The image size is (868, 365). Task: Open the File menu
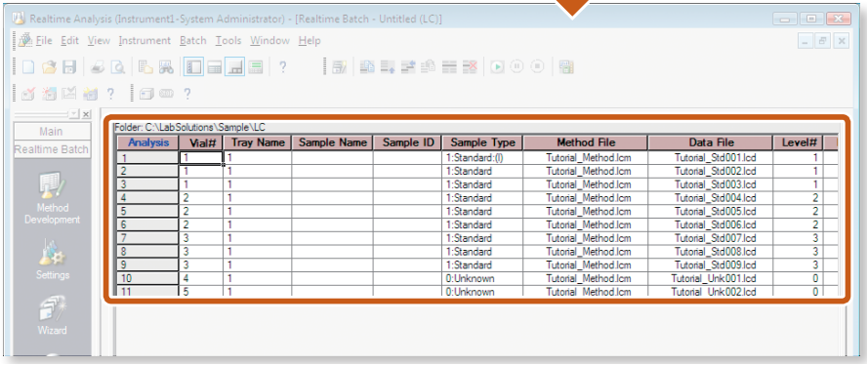(44, 40)
